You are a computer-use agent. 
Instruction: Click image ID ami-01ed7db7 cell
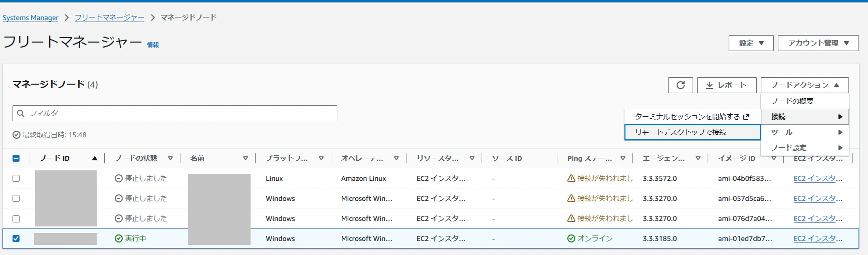[745, 238]
